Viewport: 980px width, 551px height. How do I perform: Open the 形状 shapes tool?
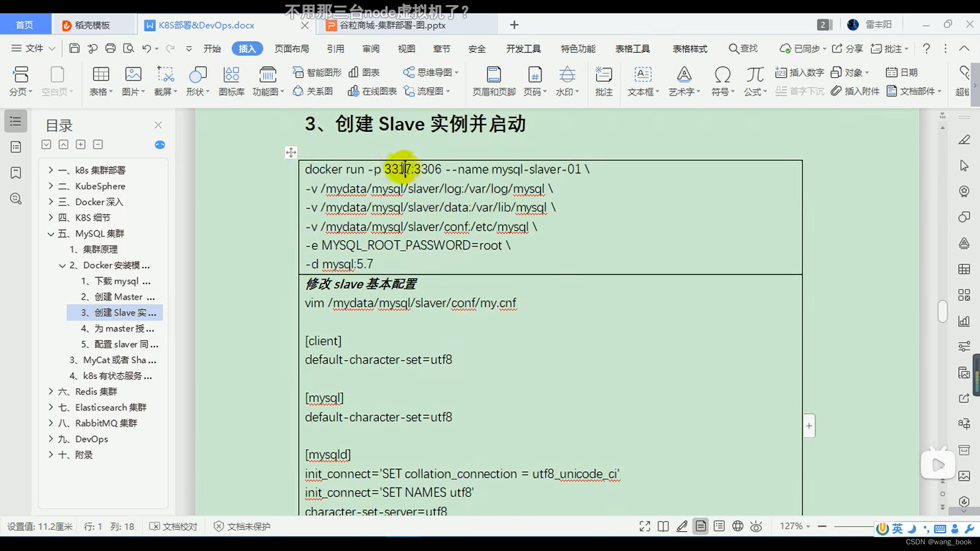(198, 81)
